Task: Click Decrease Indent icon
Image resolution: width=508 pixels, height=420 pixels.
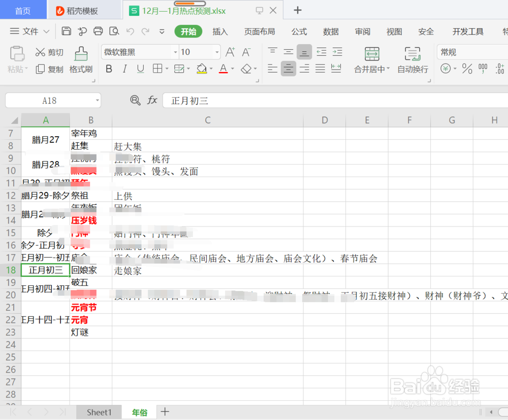Action: click(x=322, y=52)
